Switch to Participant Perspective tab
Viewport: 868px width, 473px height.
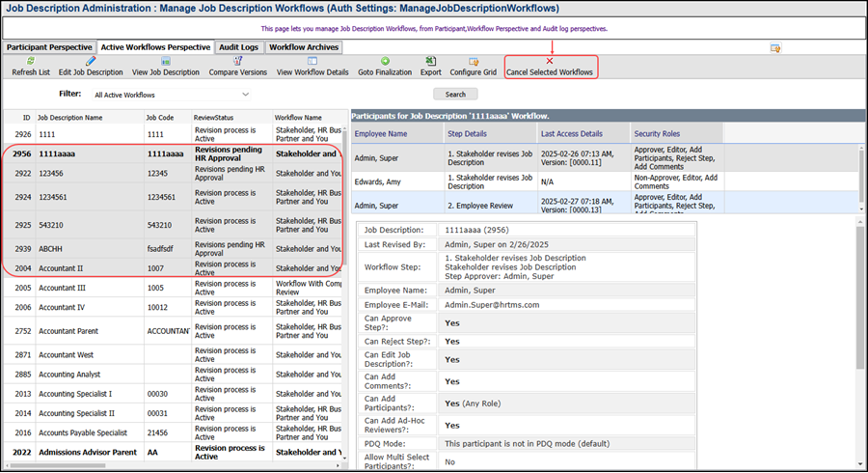point(49,47)
